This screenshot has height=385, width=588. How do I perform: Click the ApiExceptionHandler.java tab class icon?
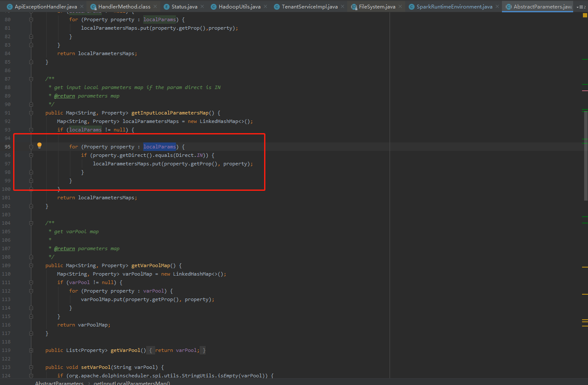[x=9, y=7]
